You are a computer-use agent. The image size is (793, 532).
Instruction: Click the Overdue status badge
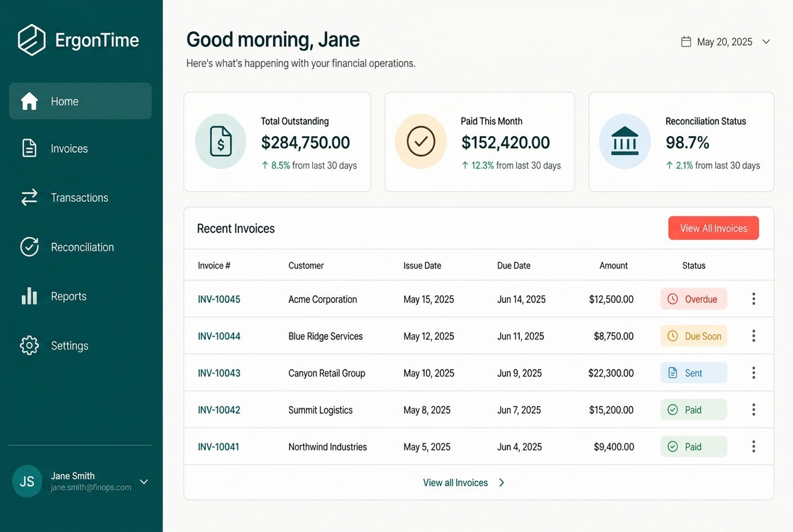[694, 299]
